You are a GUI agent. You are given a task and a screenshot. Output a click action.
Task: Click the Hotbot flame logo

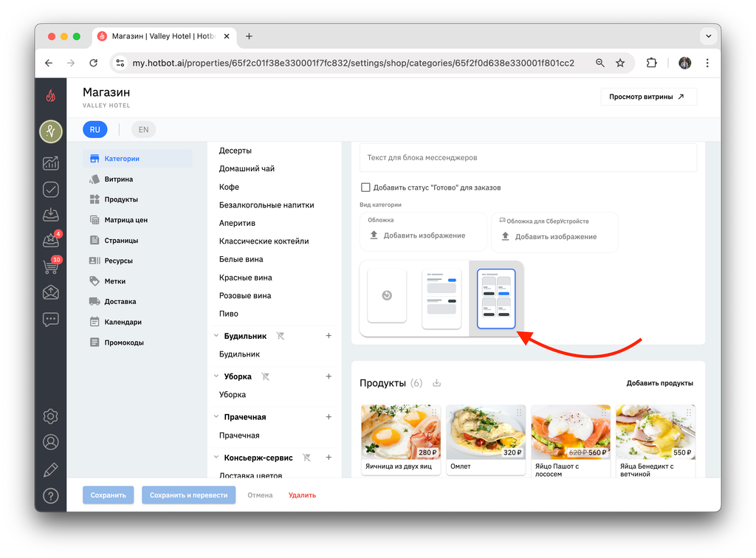click(51, 96)
